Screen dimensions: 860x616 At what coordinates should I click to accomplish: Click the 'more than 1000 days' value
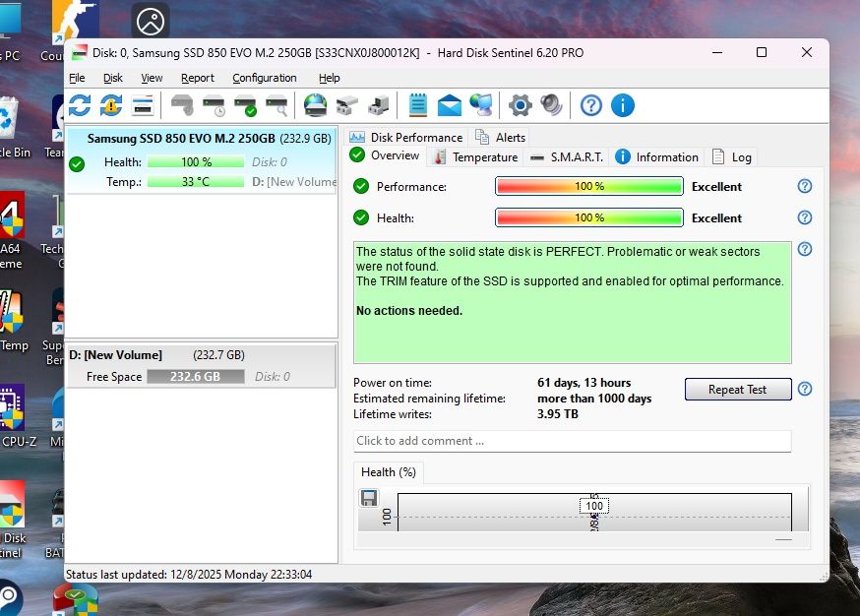594,399
